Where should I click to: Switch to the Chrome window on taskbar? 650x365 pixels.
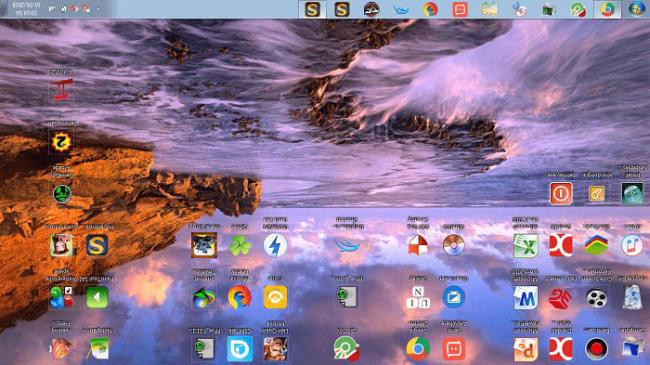(607, 9)
